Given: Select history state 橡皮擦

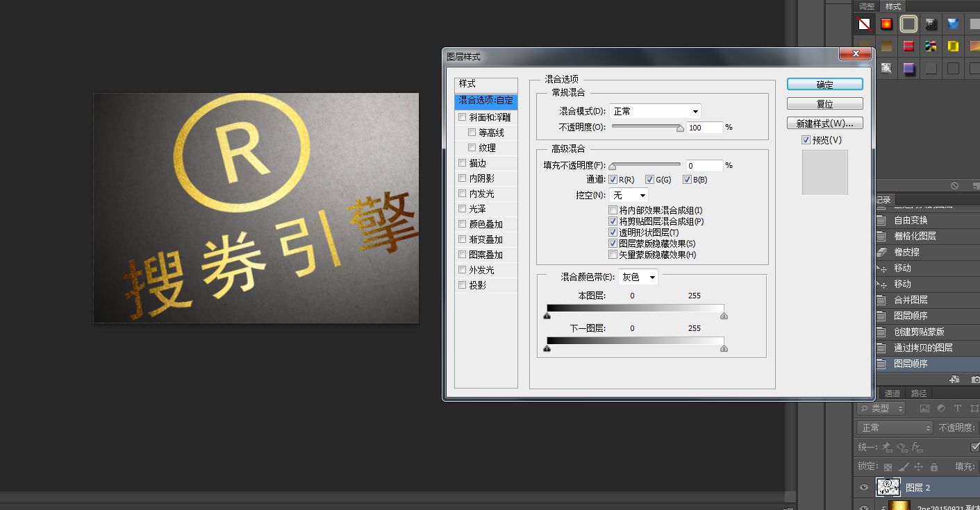Looking at the screenshot, I should (928, 252).
